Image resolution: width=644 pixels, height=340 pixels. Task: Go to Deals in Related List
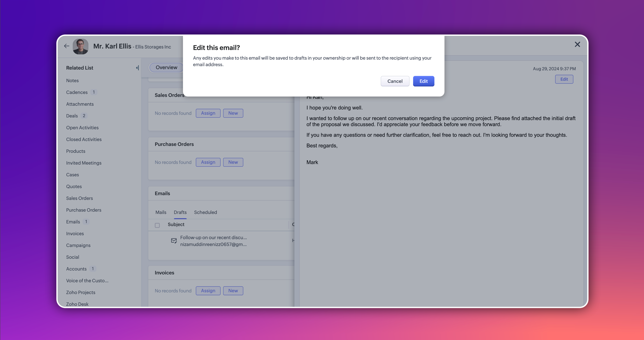[72, 116]
